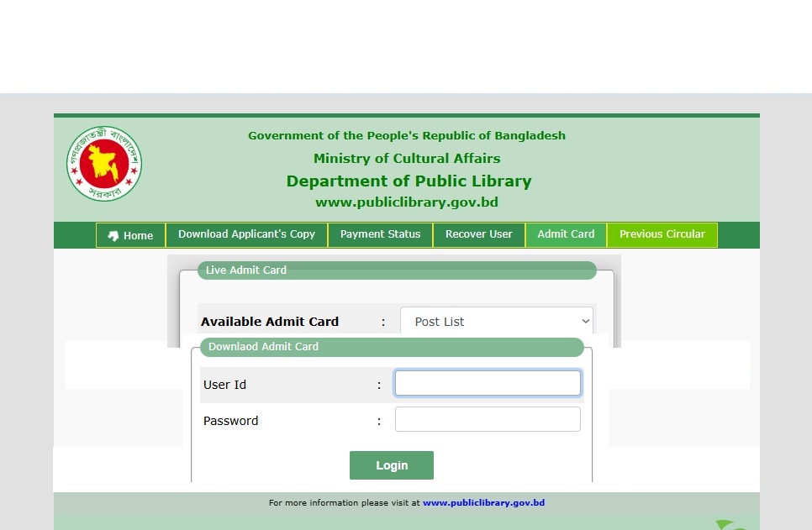The height and width of the screenshot is (530, 812).
Task: Open the Previous Circular menu item
Action: pos(662,234)
